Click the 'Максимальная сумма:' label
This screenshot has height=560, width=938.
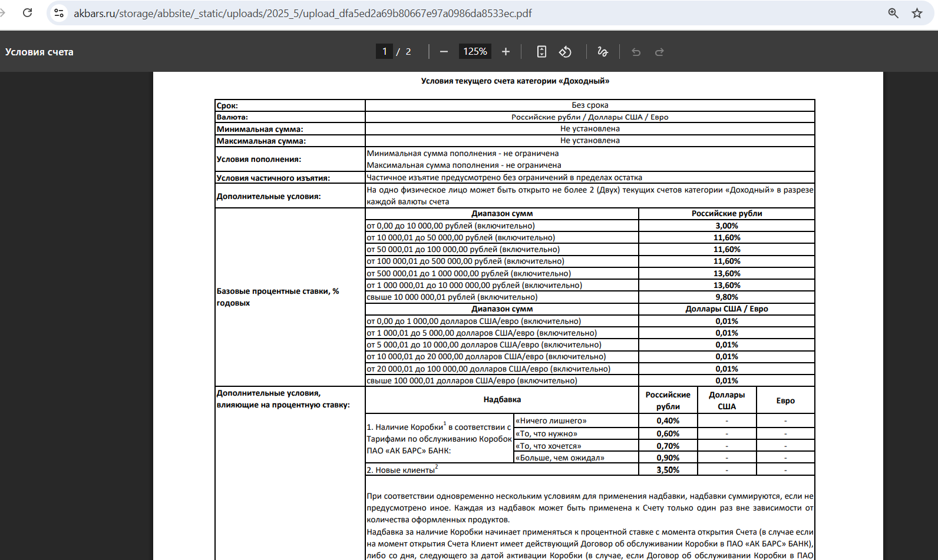point(261,141)
